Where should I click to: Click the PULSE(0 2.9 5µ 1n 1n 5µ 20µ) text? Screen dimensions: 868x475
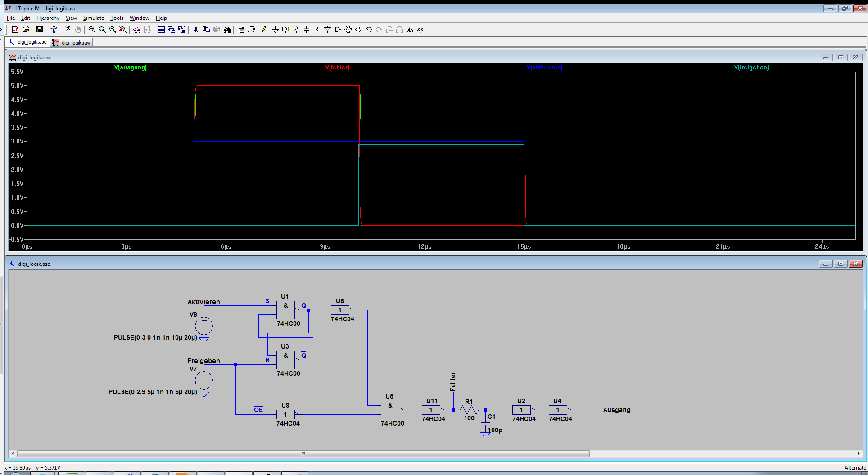pyautogui.click(x=153, y=392)
